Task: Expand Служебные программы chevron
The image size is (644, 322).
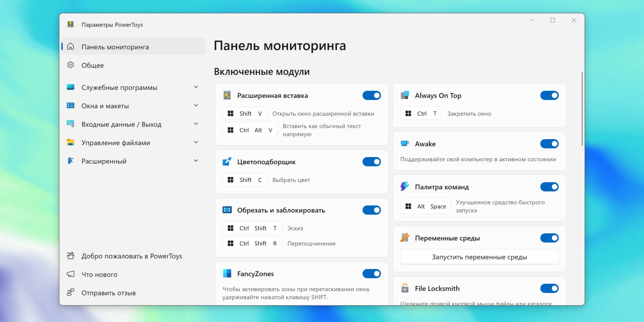Action: pos(196,87)
